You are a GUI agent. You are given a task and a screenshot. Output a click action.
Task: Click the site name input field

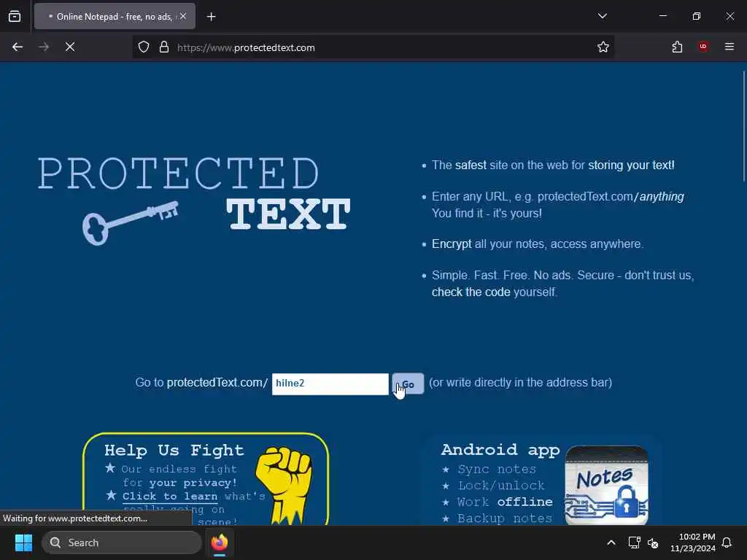click(330, 384)
